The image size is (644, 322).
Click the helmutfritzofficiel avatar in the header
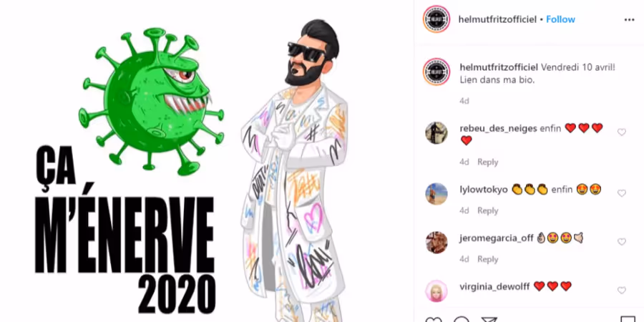coord(436,19)
